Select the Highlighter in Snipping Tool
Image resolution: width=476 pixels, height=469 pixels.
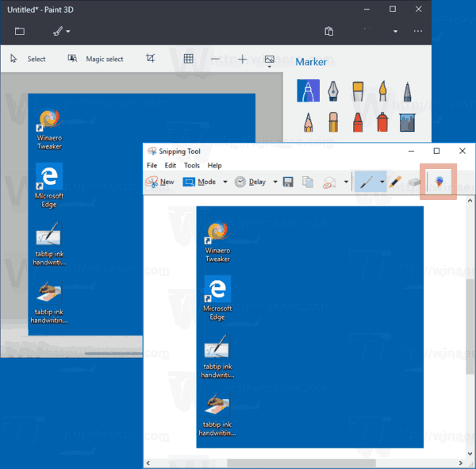(395, 182)
